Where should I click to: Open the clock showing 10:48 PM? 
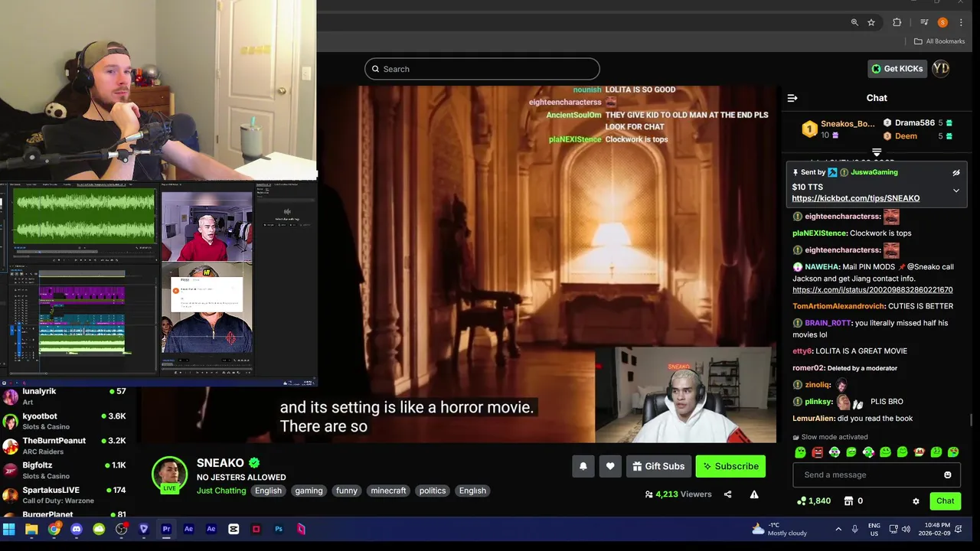coord(934,529)
